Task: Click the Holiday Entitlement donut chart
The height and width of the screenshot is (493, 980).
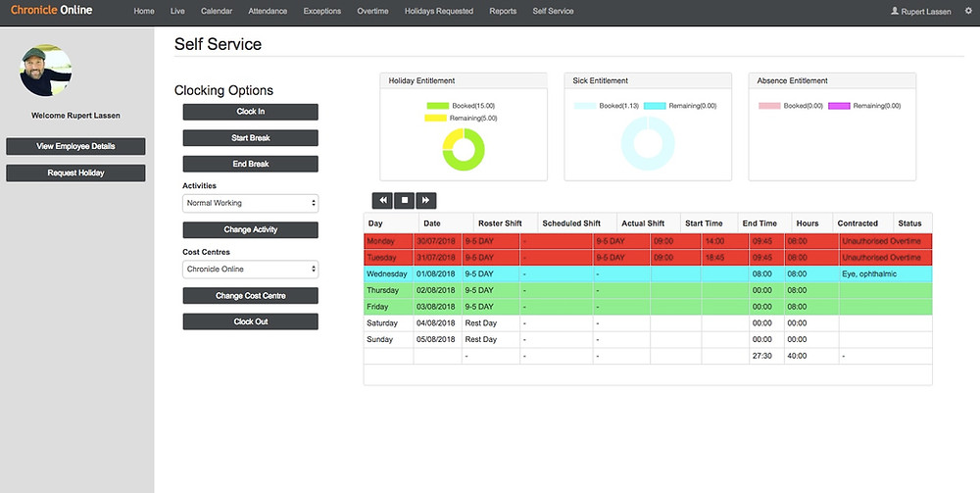Action: click(464, 149)
